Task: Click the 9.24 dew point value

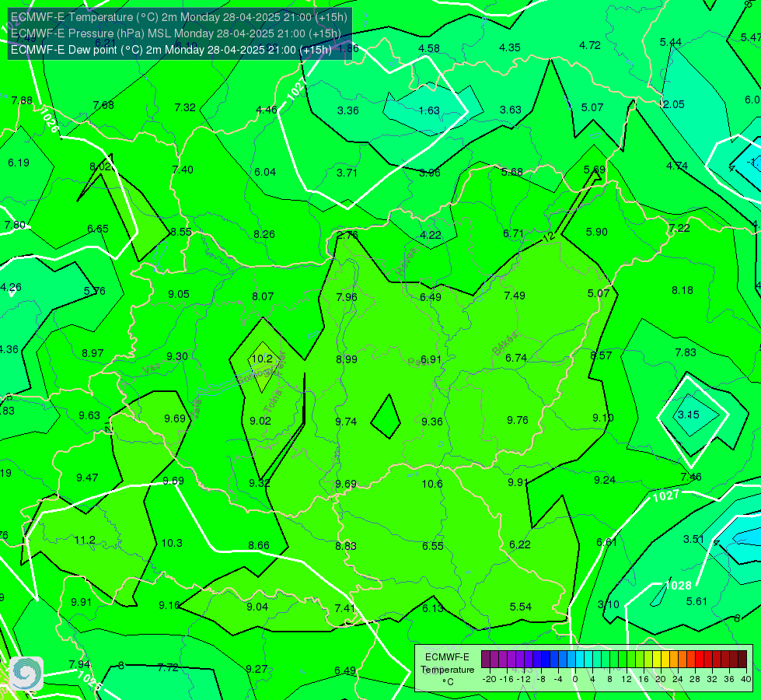Action: click(605, 480)
